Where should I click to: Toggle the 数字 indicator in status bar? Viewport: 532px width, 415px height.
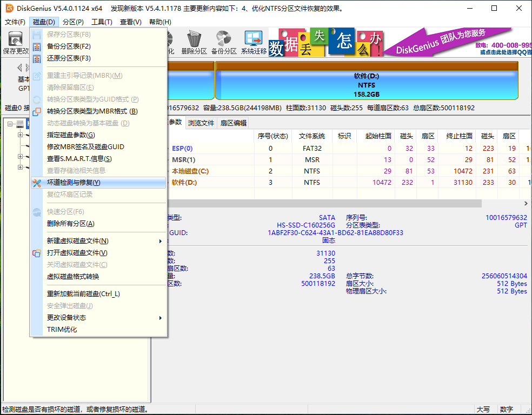pyautogui.click(x=507, y=410)
